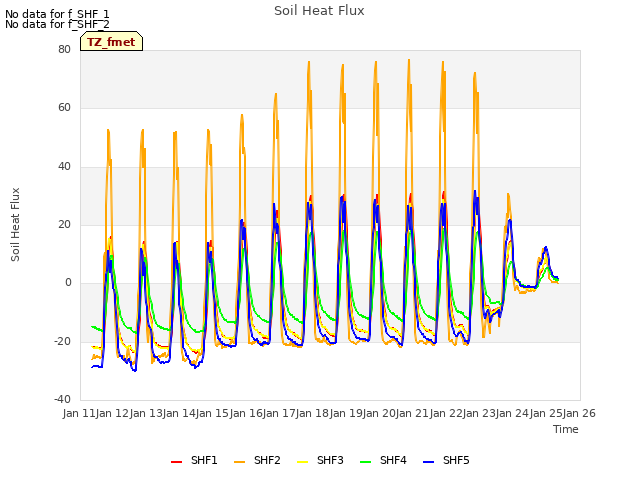
Task: Click the vertical Soil Heat Flux axis label
Action: click(x=15, y=224)
